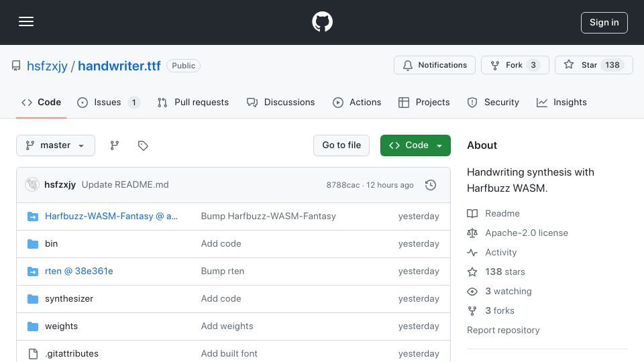The width and height of the screenshot is (644, 362).
Task: Open the bin folder
Action: click(52, 244)
